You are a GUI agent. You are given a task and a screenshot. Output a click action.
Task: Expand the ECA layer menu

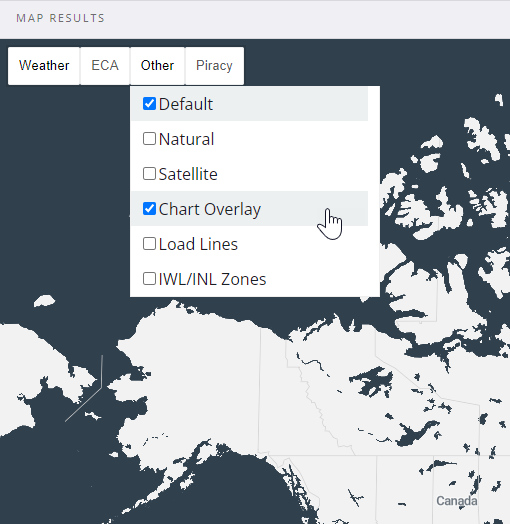tap(105, 66)
